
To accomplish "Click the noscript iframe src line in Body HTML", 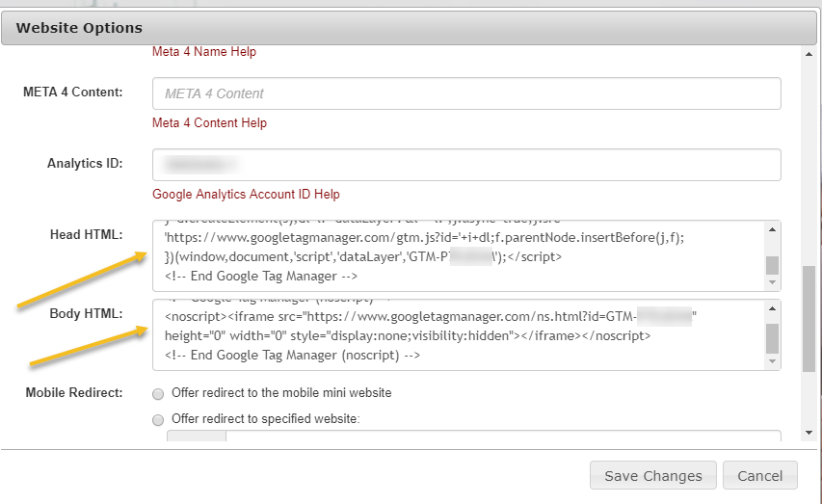I will click(431, 317).
